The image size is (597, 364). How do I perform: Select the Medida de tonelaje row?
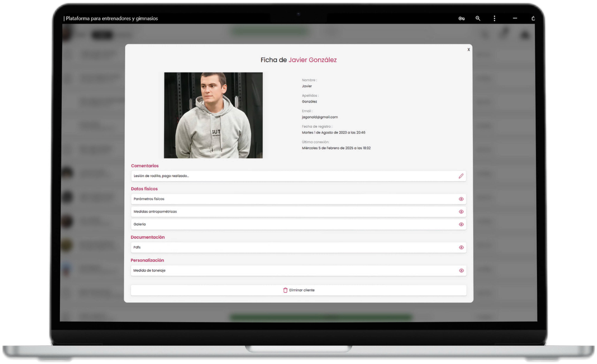[291, 270]
